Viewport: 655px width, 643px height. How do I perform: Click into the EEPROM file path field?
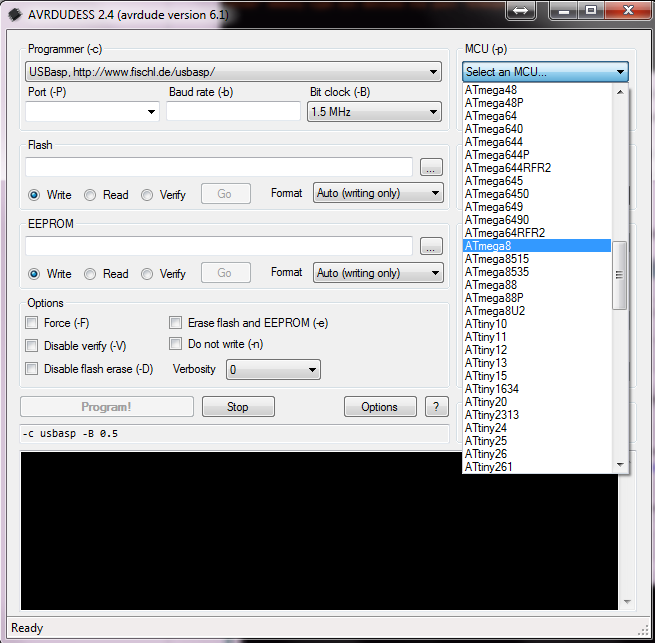click(219, 246)
